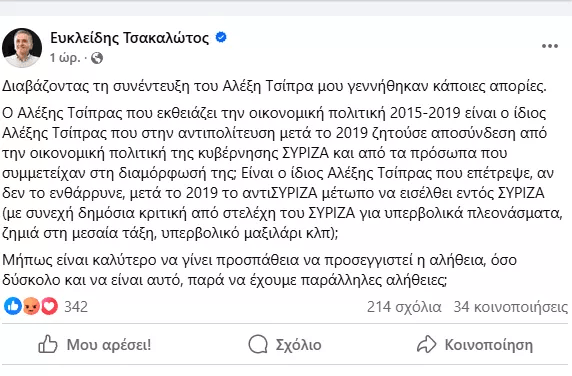This screenshot has height=376, width=572.
Task: Click the blue thumbs-up reaction icon
Action: tap(13, 306)
